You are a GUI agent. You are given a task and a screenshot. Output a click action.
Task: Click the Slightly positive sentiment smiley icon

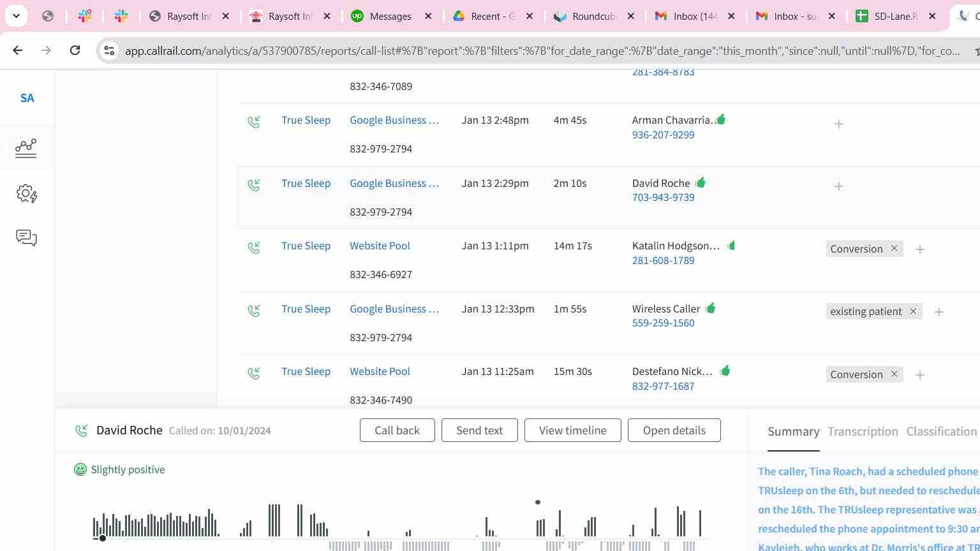click(x=80, y=469)
